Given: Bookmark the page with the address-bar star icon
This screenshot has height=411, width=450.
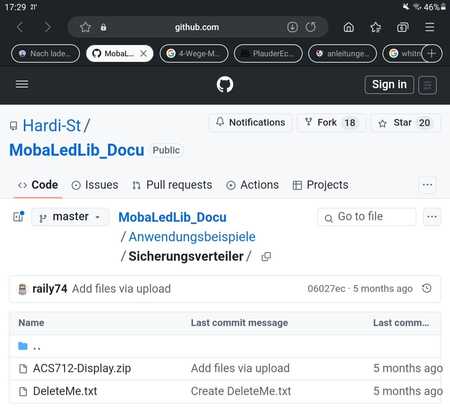Looking at the screenshot, I should pos(85,27).
